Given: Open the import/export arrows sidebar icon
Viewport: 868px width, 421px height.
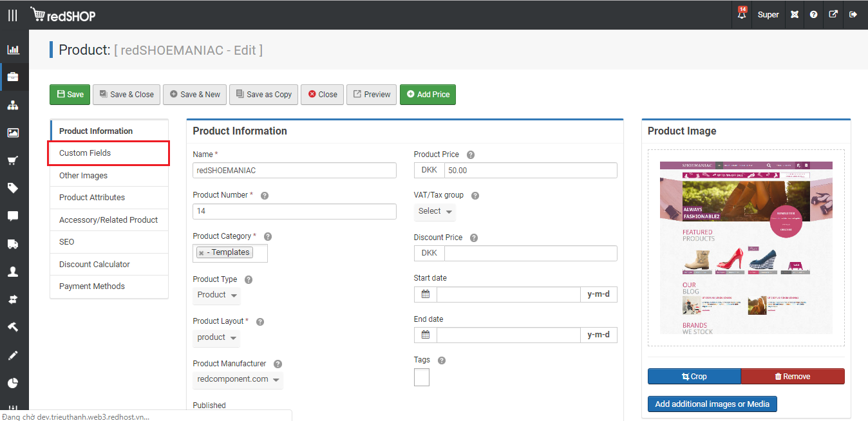Looking at the screenshot, I should [x=13, y=299].
